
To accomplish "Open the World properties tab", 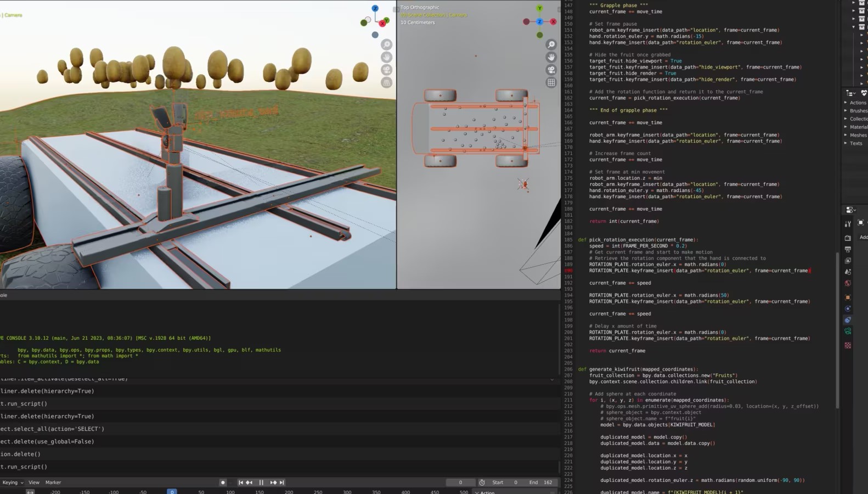I will click(848, 283).
